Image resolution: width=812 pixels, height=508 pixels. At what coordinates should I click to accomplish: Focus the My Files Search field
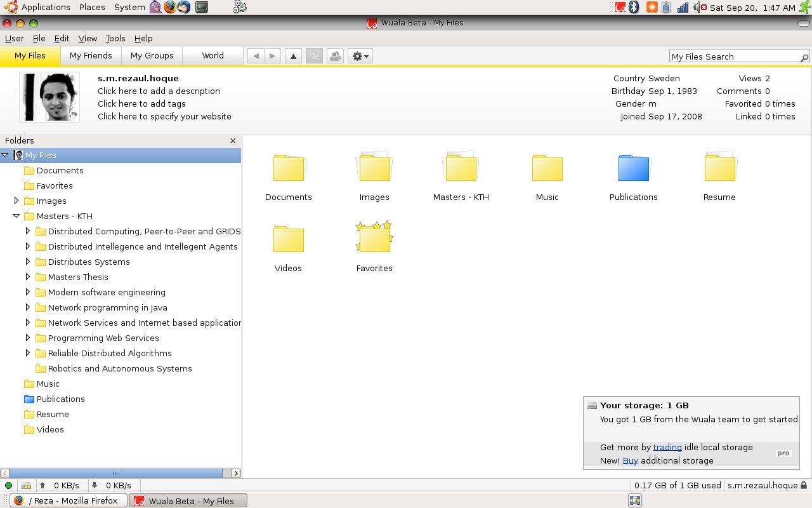point(734,57)
